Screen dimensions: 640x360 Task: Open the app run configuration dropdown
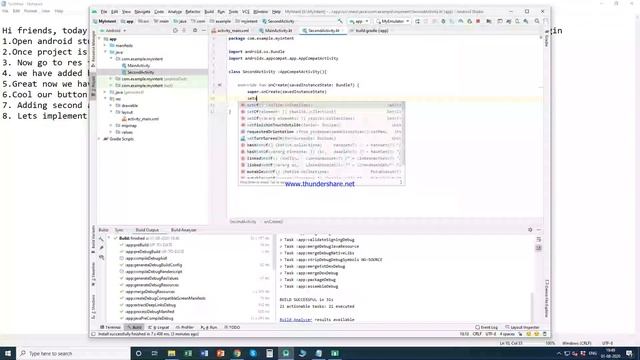click(359, 21)
